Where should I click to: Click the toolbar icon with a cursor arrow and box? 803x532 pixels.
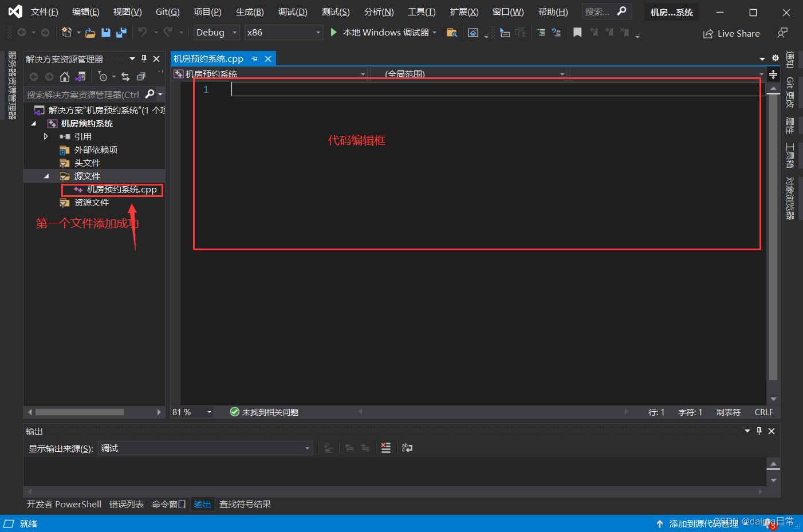pyautogui.click(x=504, y=33)
